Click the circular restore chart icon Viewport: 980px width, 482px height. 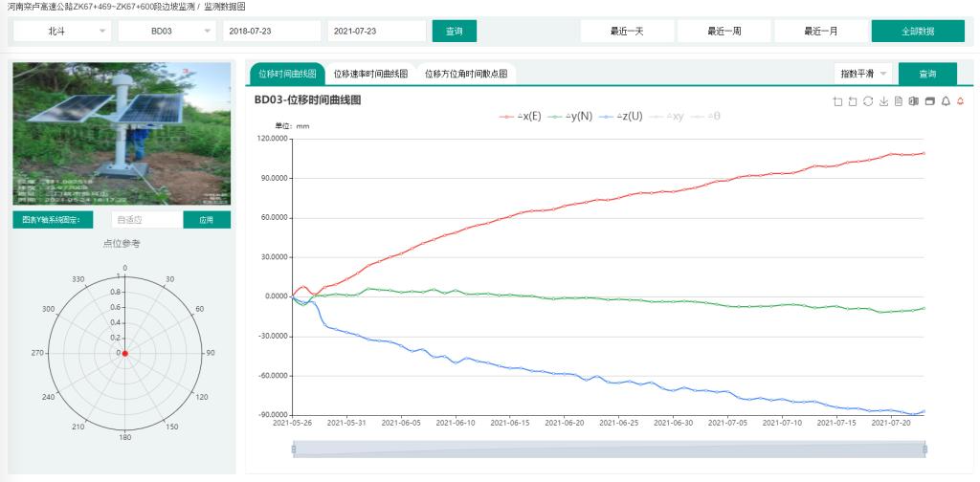pyautogui.click(x=868, y=101)
